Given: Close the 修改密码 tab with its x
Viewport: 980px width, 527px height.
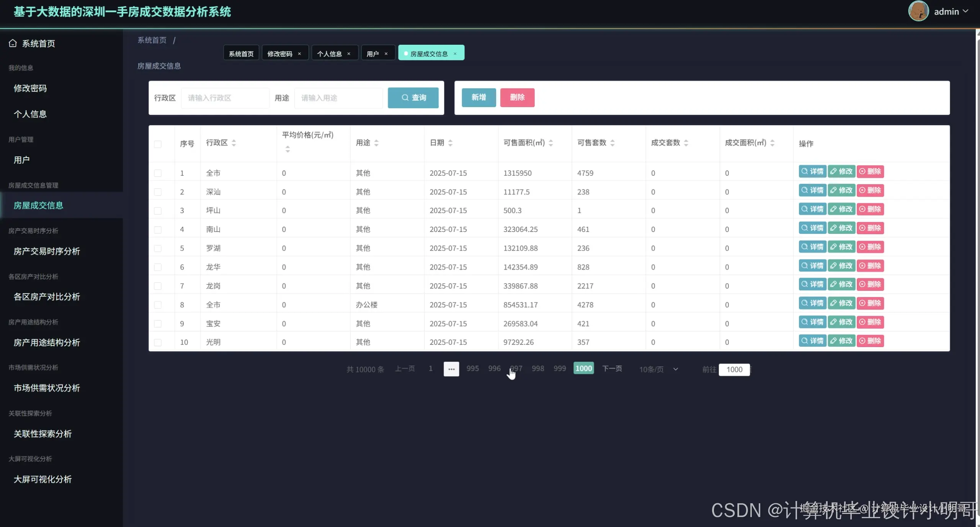Looking at the screenshot, I should [299, 54].
